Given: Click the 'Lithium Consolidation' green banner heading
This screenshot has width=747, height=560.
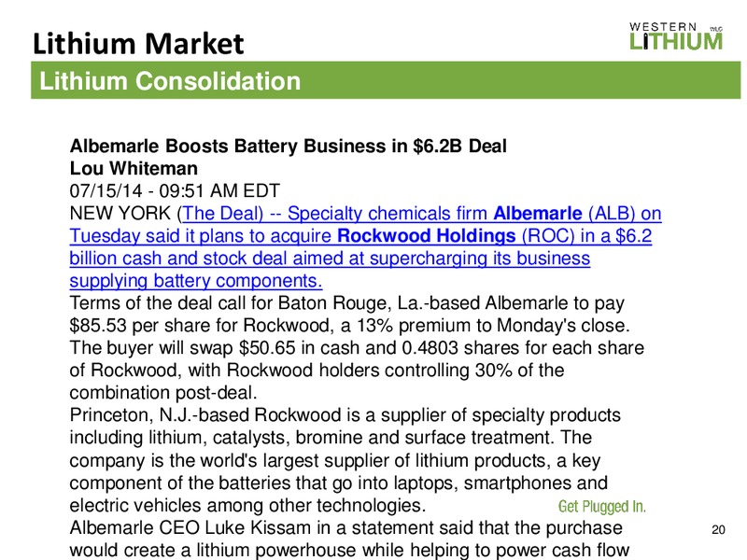Looking at the screenshot, I should click(x=170, y=80).
